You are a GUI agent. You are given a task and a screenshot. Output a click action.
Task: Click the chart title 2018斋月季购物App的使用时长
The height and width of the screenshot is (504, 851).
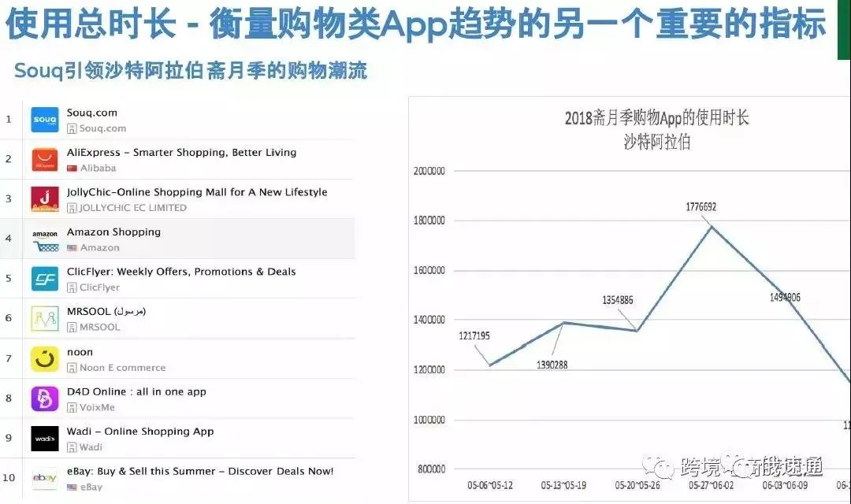pos(656,117)
